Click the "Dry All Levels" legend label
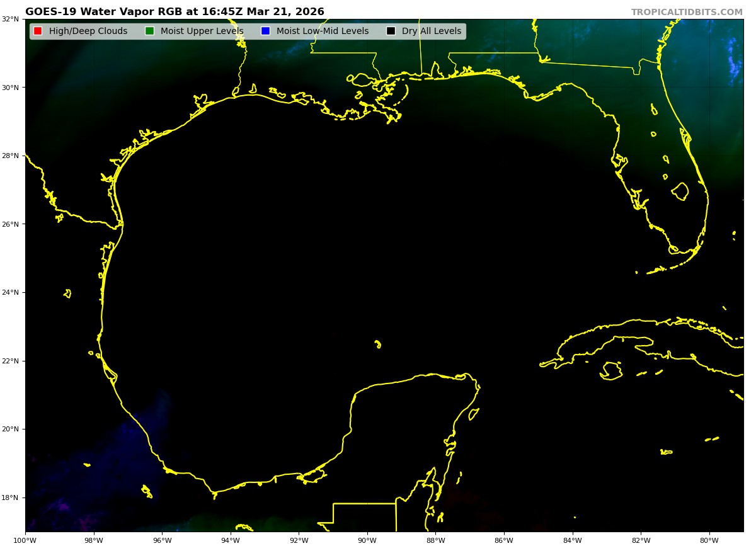Viewport: 756px width, 546px height. point(432,31)
